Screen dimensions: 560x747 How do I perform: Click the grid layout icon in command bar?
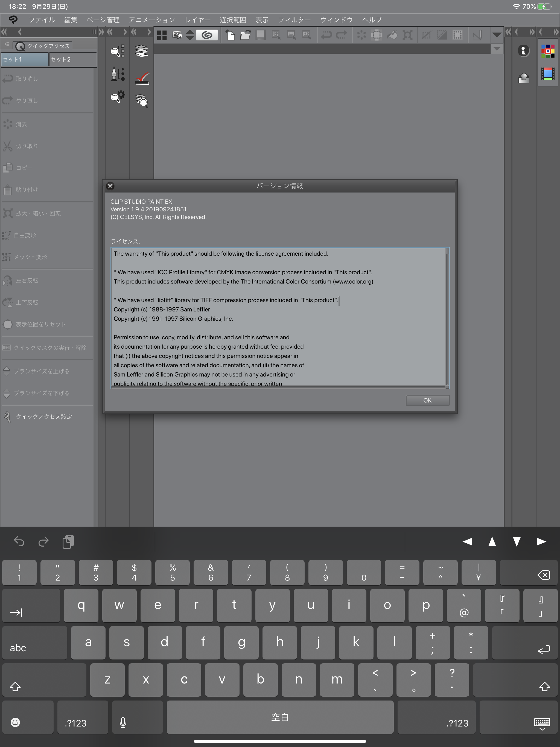[x=162, y=35]
